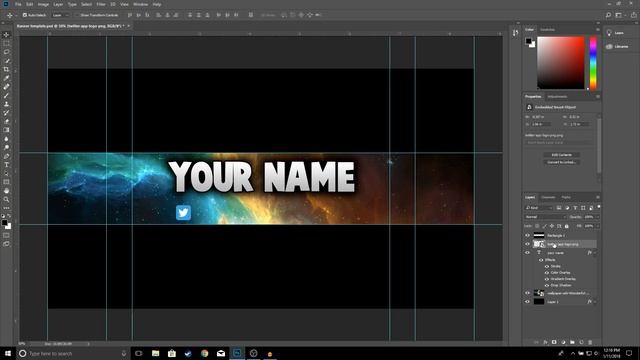640x360 pixels.
Task: Select the Crop tool
Action: [x=6, y=69]
